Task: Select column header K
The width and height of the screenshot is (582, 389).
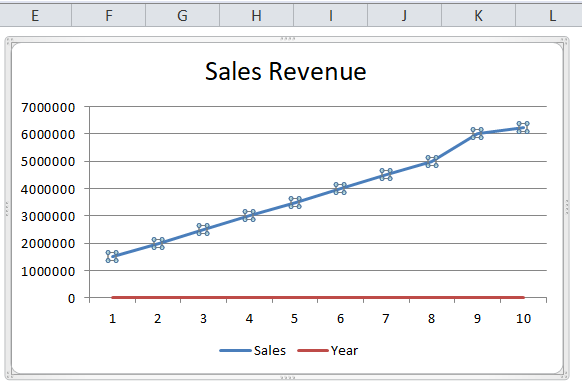Action: 478,16
